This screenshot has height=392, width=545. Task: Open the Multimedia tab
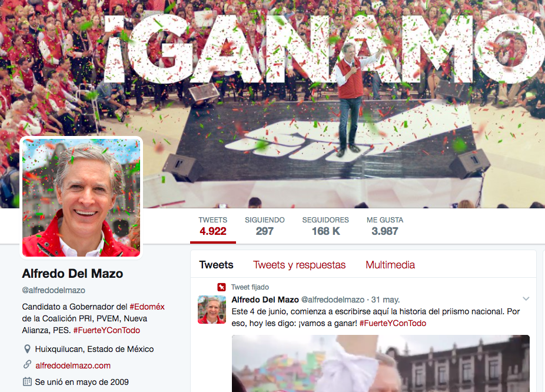[x=390, y=265]
